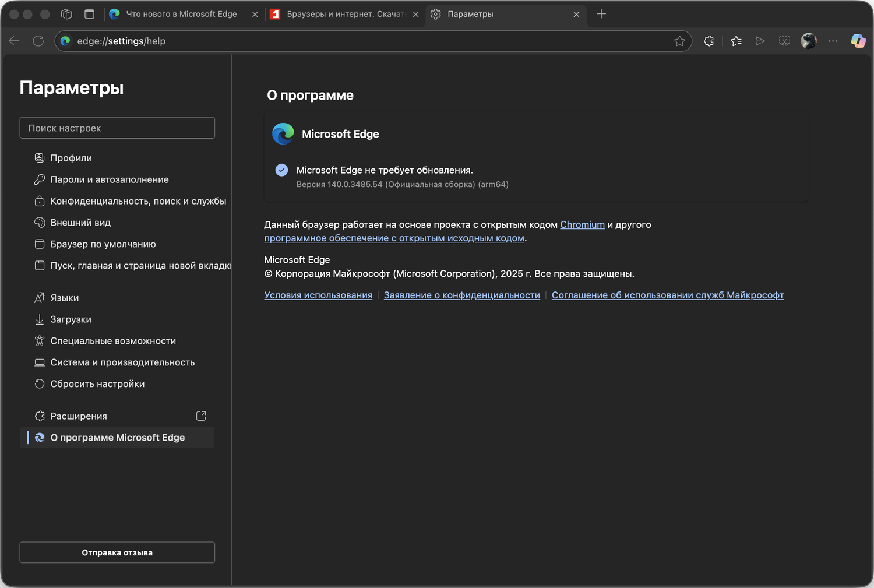Open workspaces icon beside window controls
Screen dimensions: 874x588
[x=66, y=14]
